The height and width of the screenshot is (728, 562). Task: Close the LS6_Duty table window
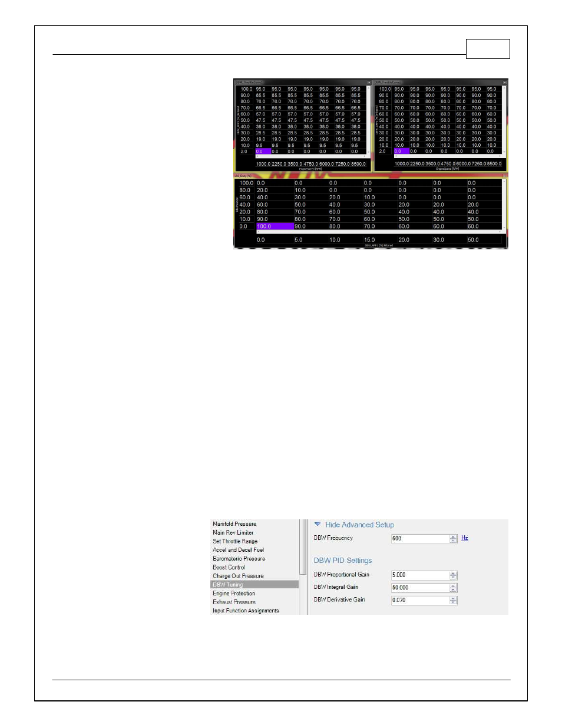click(505, 176)
